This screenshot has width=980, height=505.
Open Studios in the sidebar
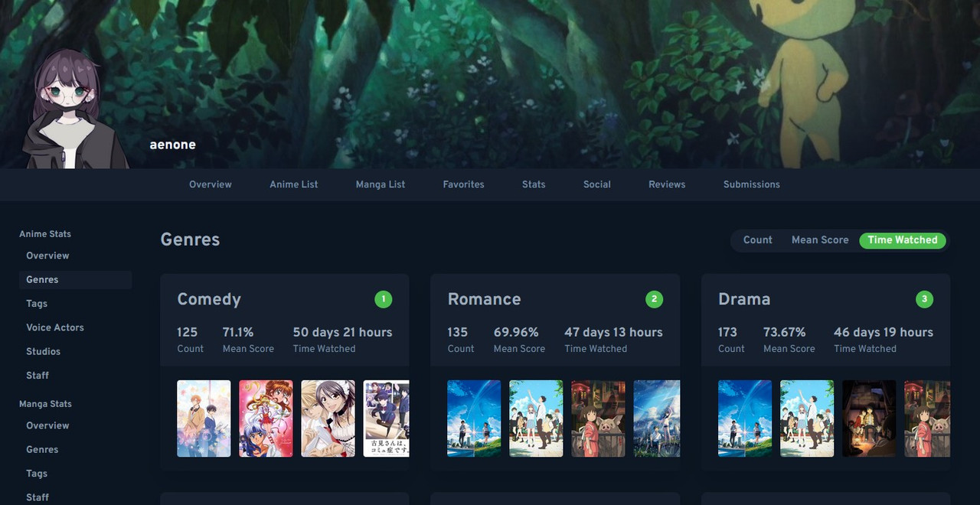75,352
